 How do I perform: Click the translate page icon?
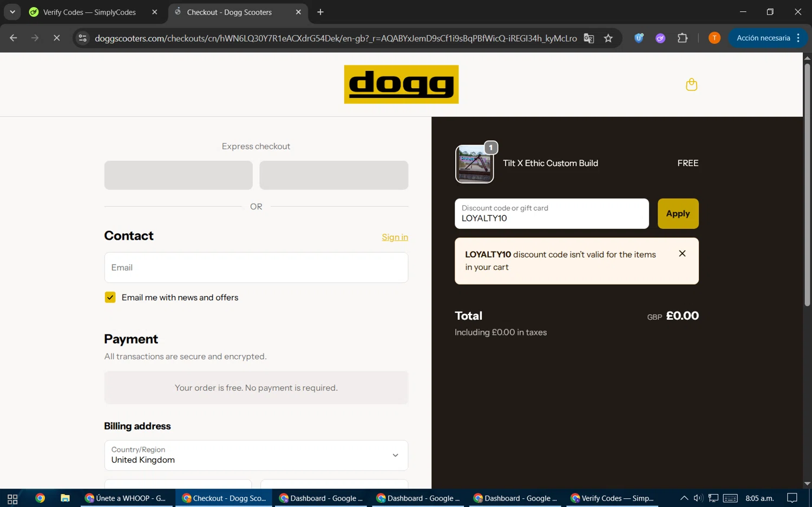[x=589, y=38]
